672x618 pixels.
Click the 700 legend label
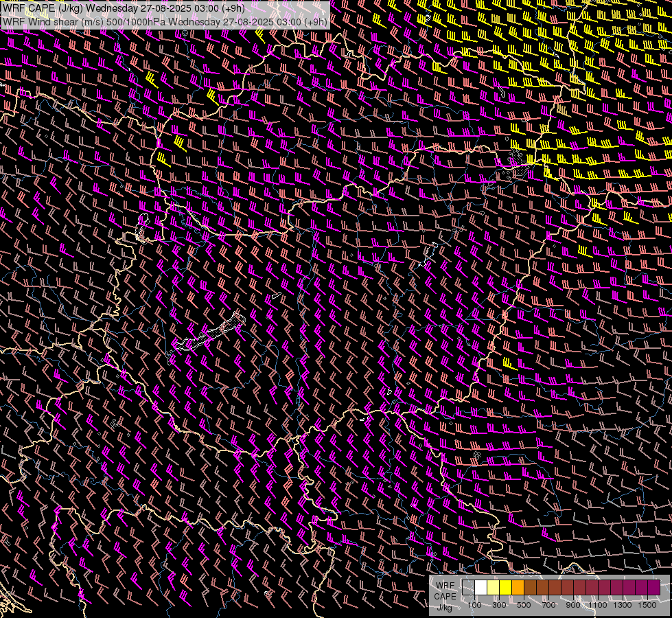pyautogui.click(x=548, y=605)
